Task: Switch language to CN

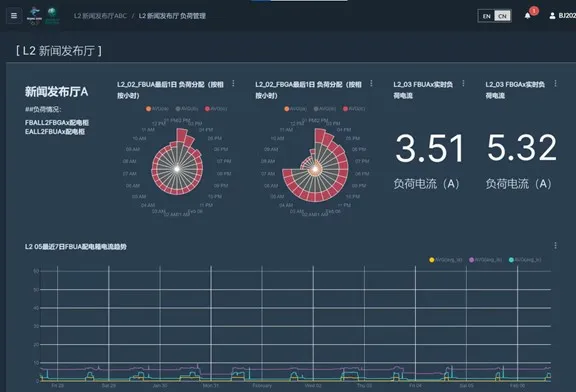Action: 503,16
